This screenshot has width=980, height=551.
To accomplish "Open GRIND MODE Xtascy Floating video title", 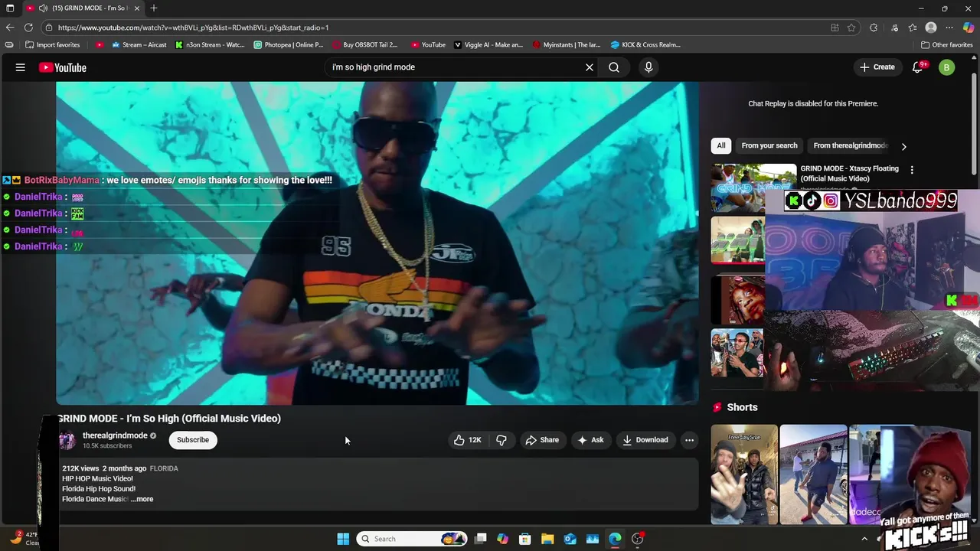I will pos(850,174).
